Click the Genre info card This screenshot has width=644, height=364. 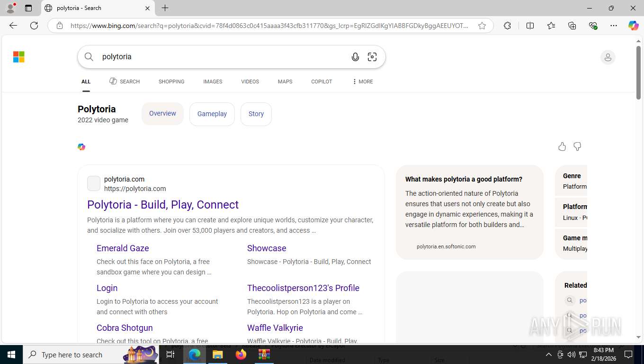point(571,181)
